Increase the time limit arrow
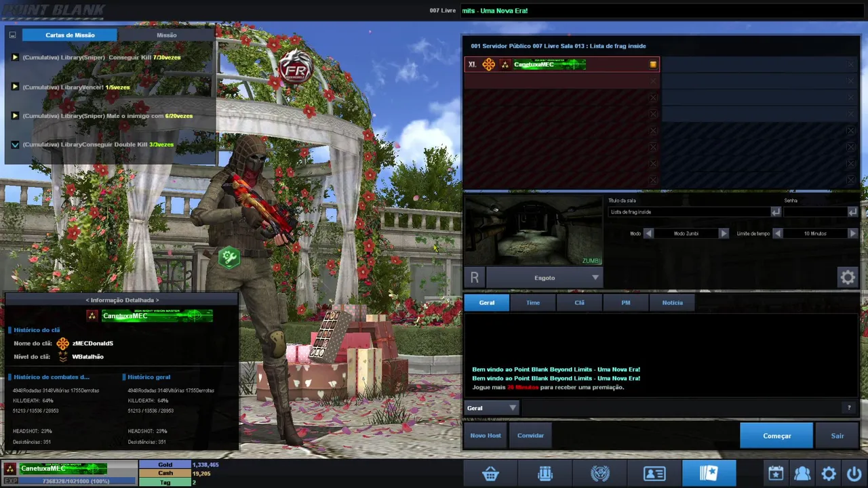The image size is (868, 488). pyautogui.click(x=852, y=233)
